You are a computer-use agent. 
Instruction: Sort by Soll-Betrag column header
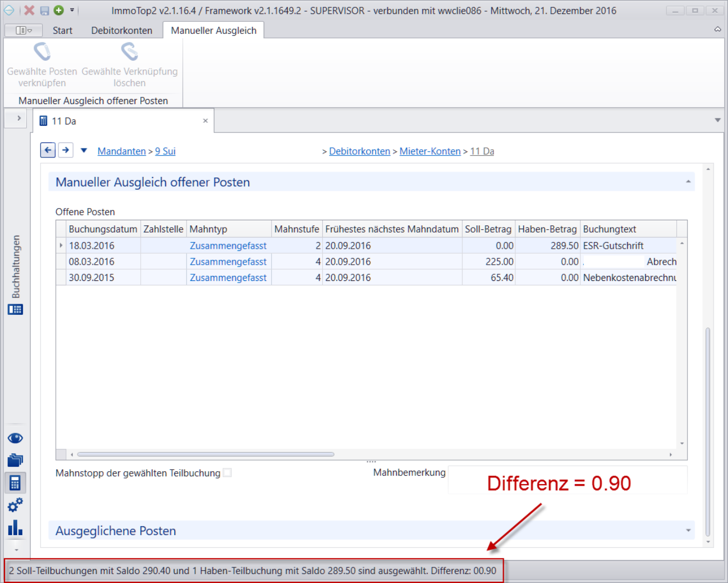point(488,229)
